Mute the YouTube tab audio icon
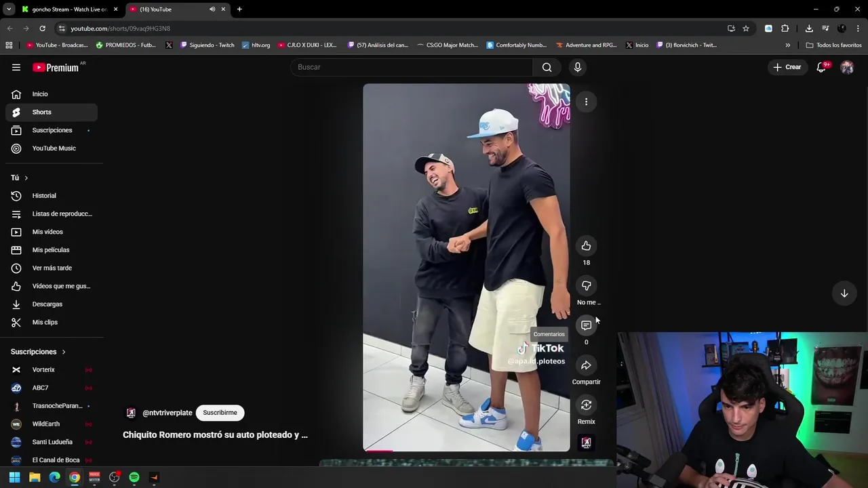868x488 pixels. pos(212,9)
